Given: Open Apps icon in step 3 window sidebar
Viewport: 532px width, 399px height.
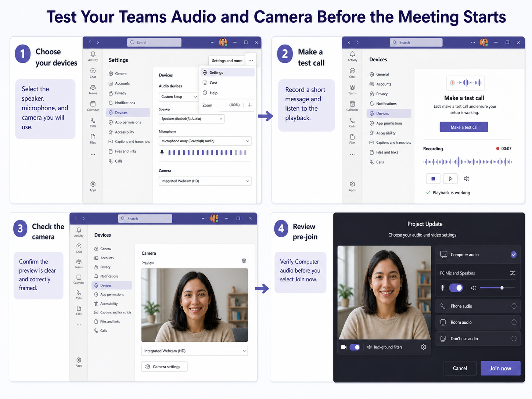Looking at the screenshot, I should [79, 362].
